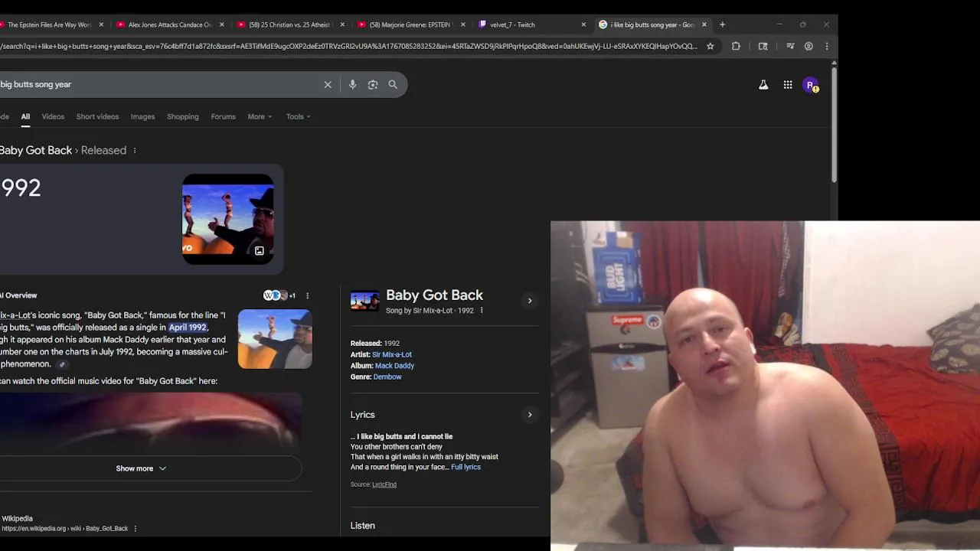Expand the More search filters dropdown
The height and width of the screenshot is (551, 980).
click(x=260, y=117)
